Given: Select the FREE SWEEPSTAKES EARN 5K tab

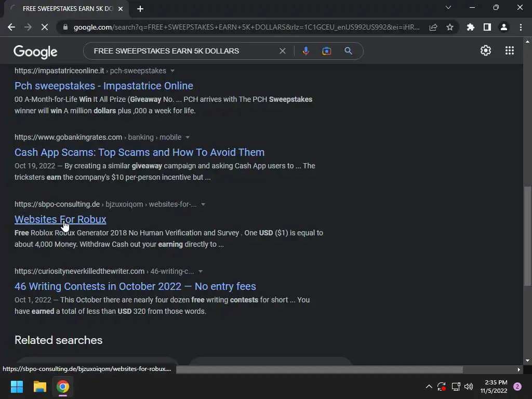Looking at the screenshot, I should point(66,9).
